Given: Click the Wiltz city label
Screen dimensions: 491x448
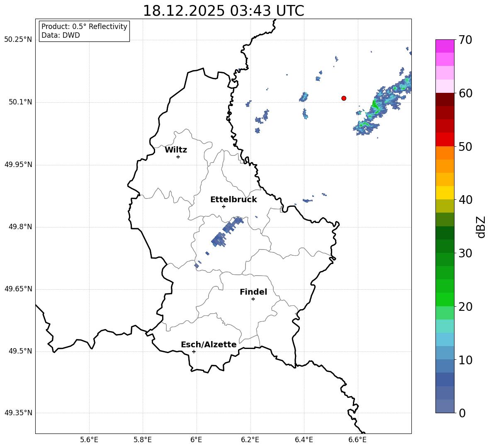Looking at the screenshot, I should (176, 150).
